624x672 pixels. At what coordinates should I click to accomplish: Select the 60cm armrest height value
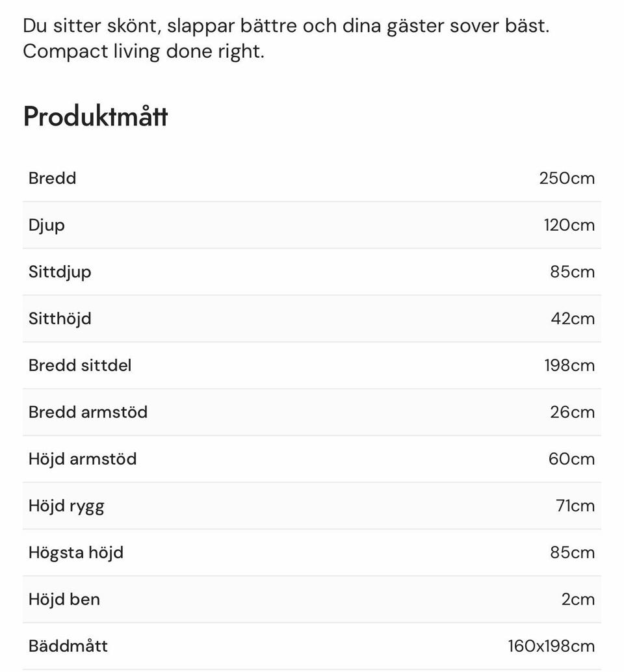pyautogui.click(x=571, y=459)
